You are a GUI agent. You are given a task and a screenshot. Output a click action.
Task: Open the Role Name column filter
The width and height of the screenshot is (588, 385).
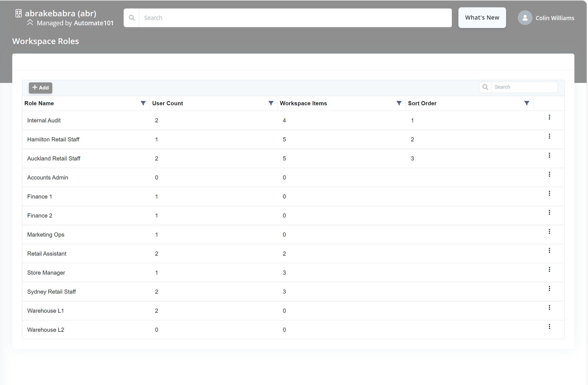[x=143, y=103]
